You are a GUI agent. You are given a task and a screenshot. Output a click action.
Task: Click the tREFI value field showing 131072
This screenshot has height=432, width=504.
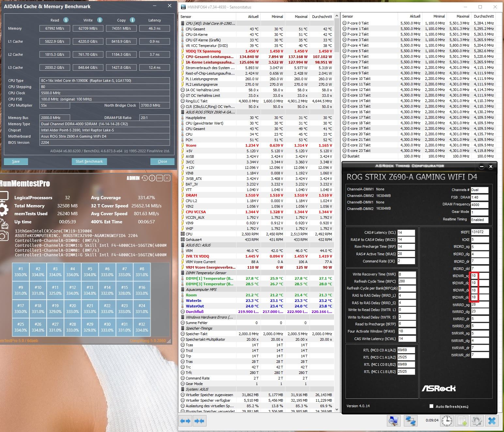[480, 232]
